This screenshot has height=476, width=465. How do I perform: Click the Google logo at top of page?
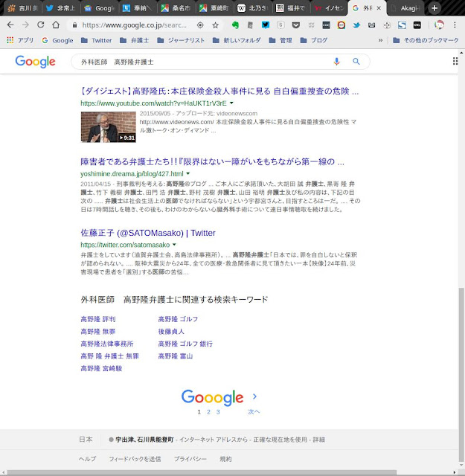35,62
